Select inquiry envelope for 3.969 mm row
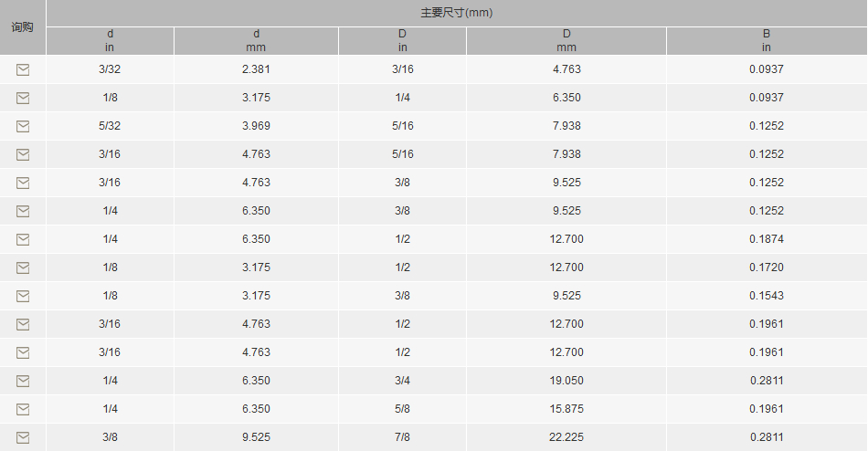Screen dimensions: 868x451 point(23,126)
